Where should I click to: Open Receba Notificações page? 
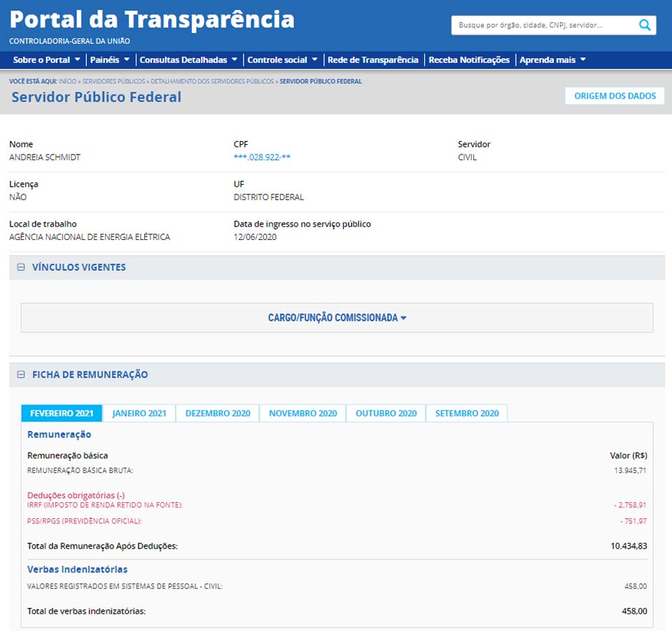coord(469,60)
